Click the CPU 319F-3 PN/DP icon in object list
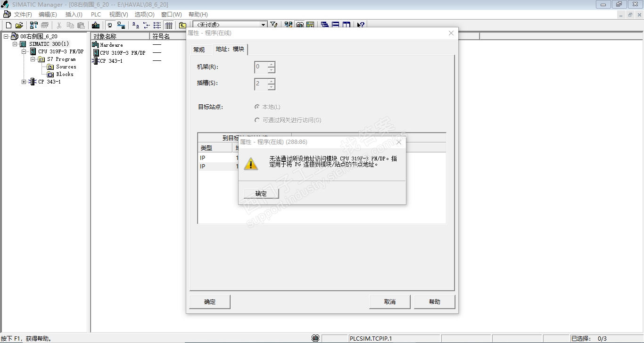Image resolution: width=644 pixels, height=343 pixels. click(96, 53)
